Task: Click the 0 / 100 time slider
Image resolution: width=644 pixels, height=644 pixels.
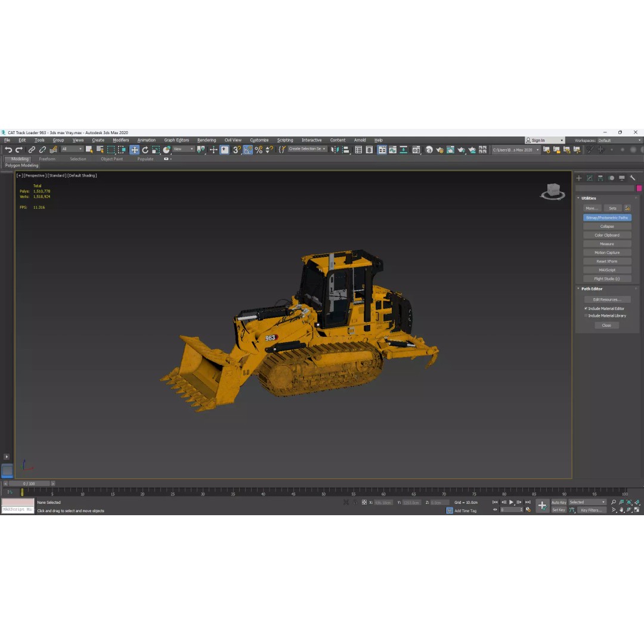Action: coord(29,484)
